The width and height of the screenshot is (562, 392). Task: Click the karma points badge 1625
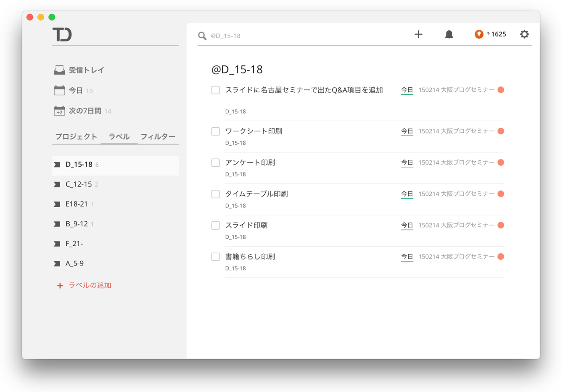coord(490,34)
